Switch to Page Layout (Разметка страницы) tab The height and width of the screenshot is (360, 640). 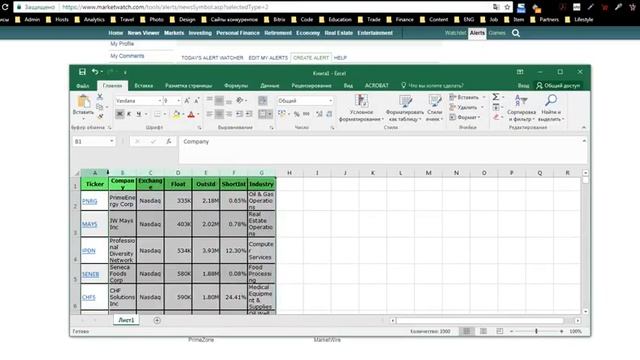click(189, 86)
